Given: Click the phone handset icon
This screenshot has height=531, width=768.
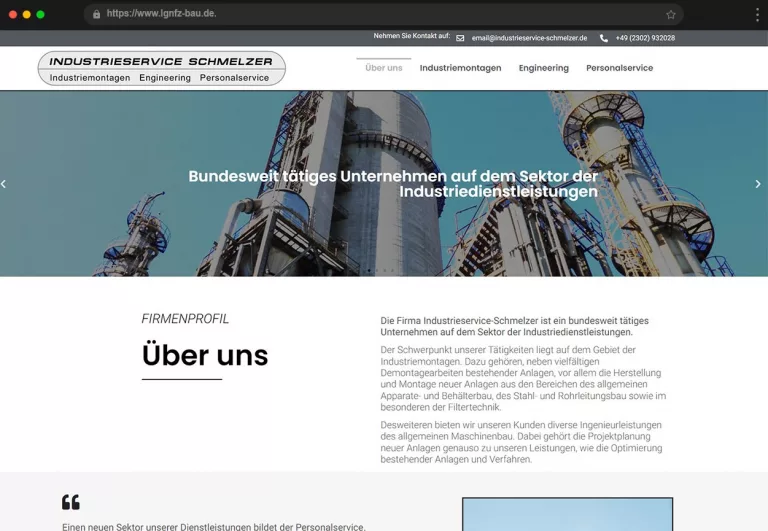Looking at the screenshot, I should pos(604,38).
